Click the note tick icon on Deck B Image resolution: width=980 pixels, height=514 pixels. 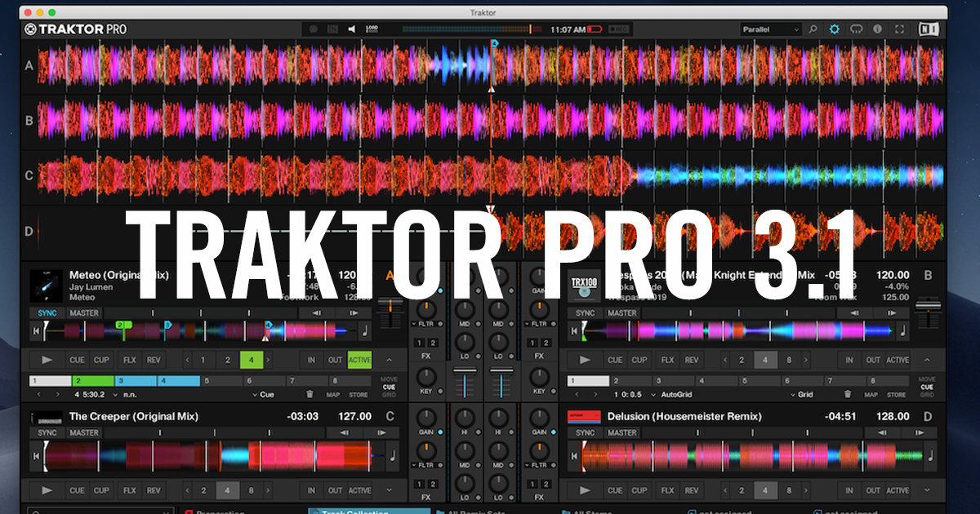pos(902,330)
